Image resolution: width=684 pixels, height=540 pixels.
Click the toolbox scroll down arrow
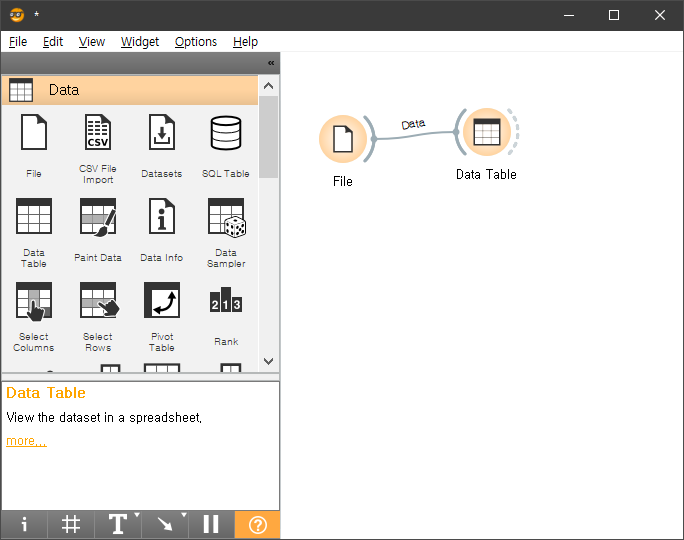(269, 361)
